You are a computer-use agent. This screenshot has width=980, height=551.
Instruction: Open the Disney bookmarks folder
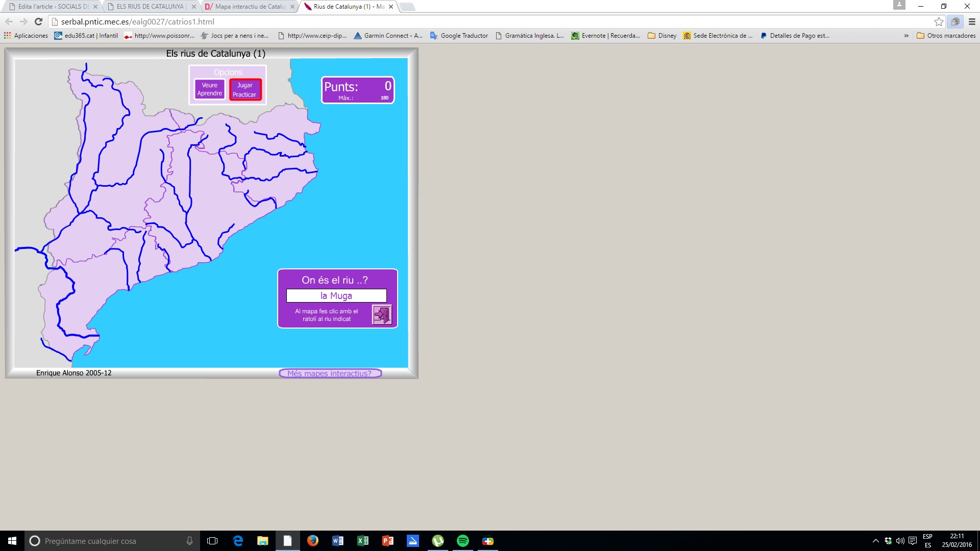click(661, 36)
